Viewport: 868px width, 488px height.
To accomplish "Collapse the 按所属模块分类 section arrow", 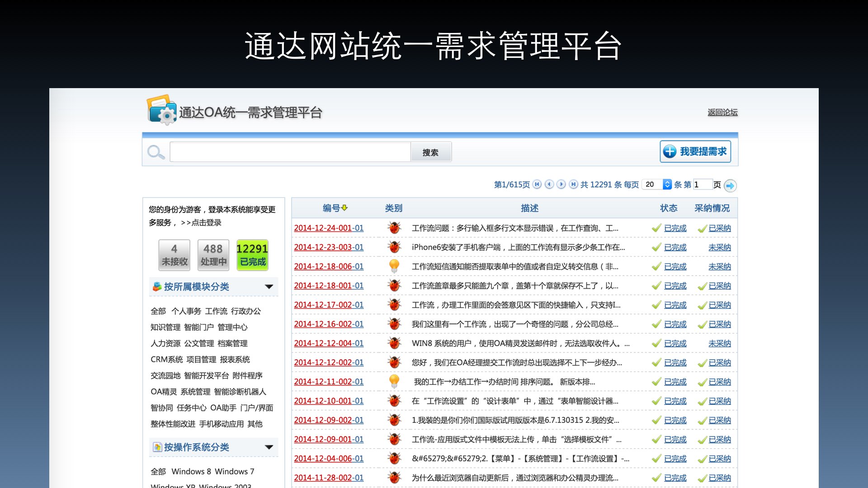I will 269,286.
